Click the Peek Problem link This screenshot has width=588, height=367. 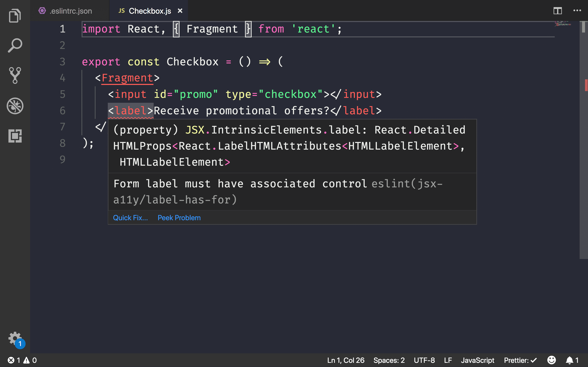[x=179, y=218]
